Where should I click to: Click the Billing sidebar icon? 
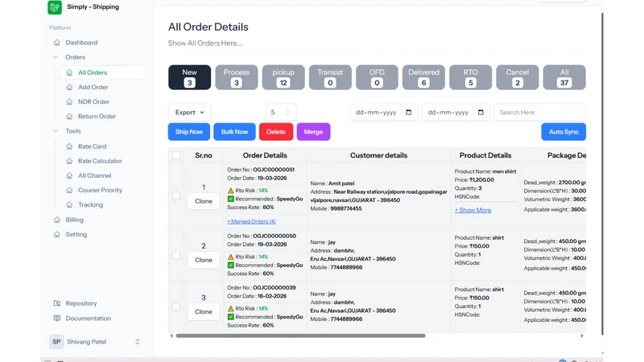[57, 220]
